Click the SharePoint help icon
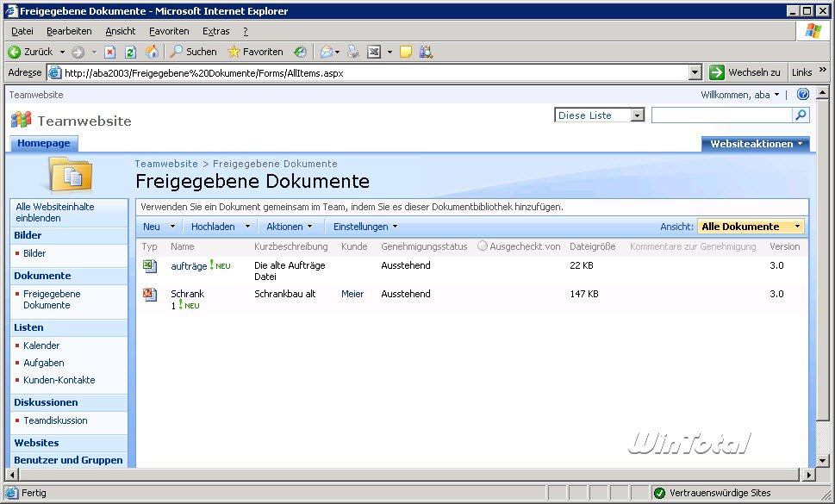The height and width of the screenshot is (504, 835). (803, 95)
